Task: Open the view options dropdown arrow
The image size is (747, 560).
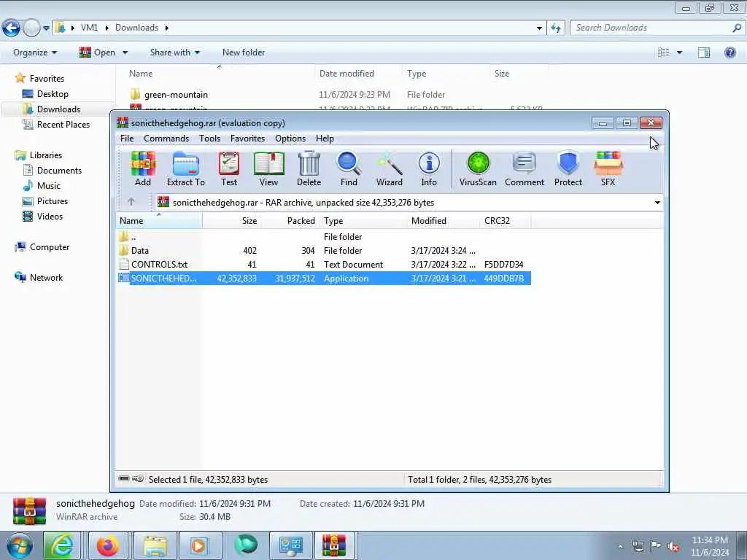Action: pos(680,52)
